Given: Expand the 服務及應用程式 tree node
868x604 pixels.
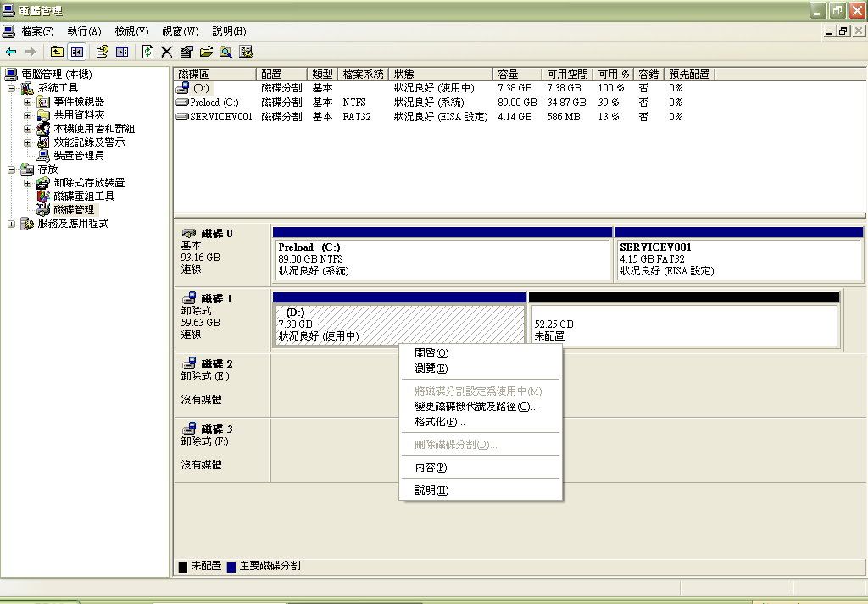Looking at the screenshot, I should [x=11, y=224].
